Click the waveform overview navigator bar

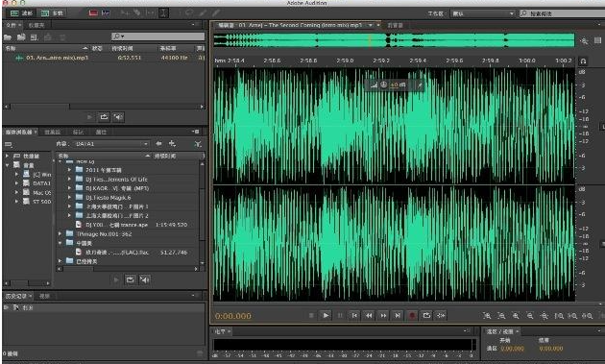pyautogui.click(x=395, y=40)
